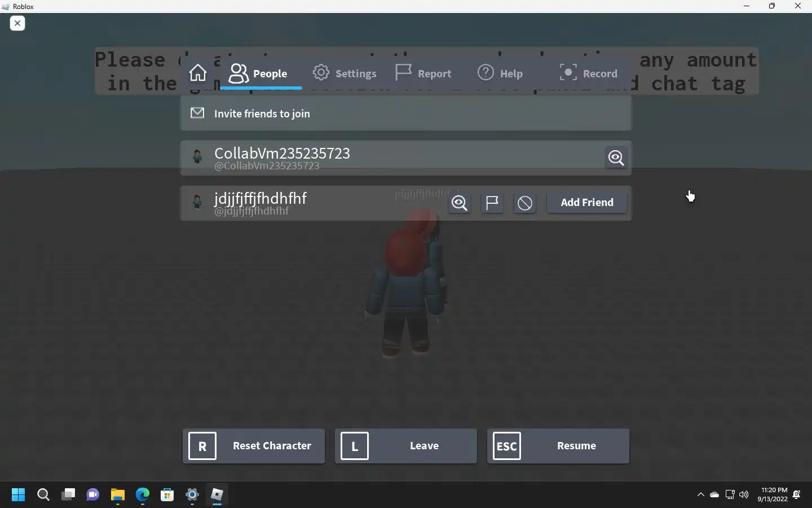This screenshot has width=812, height=508.
Task: Click the Resume button
Action: point(558,446)
